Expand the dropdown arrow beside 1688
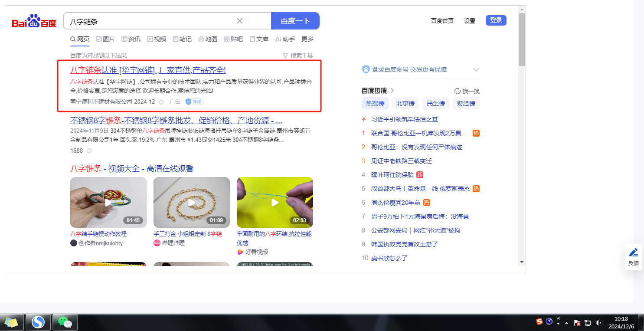The image size is (644, 331). point(89,151)
